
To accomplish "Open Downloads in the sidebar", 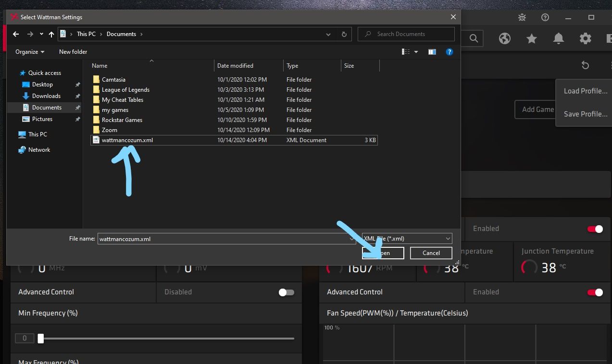I will [46, 96].
